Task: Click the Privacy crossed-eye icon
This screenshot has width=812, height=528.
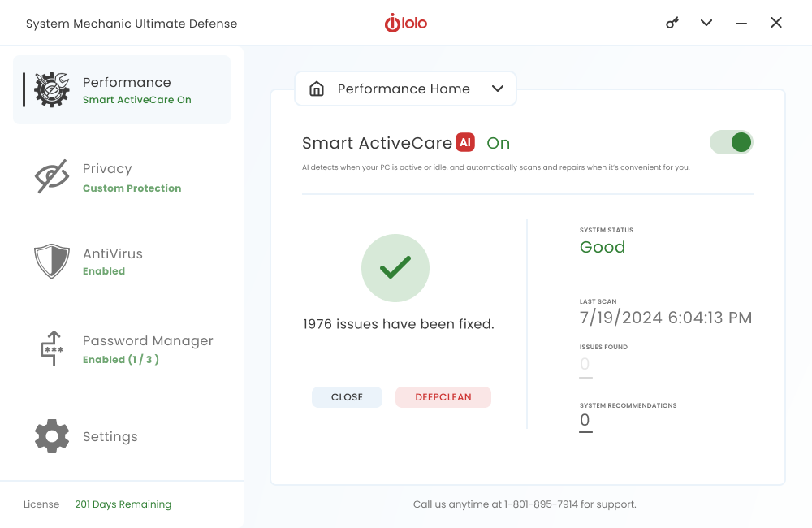Action: [x=52, y=176]
